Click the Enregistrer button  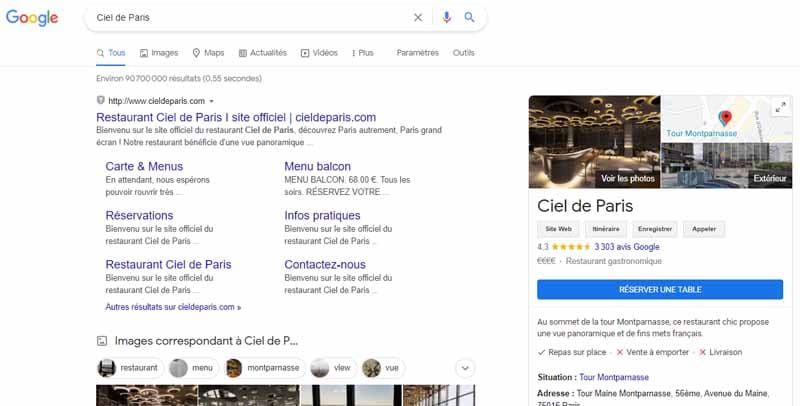(655, 229)
